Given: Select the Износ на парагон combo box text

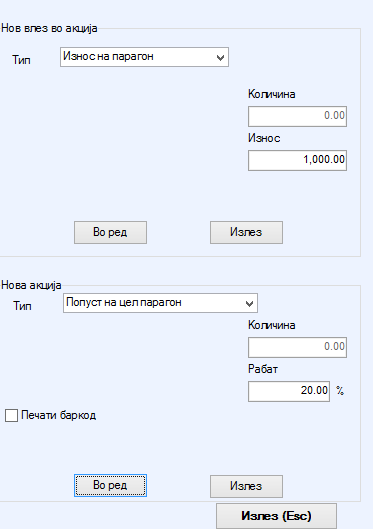Looking at the screenshot, I should click(108, 56).
